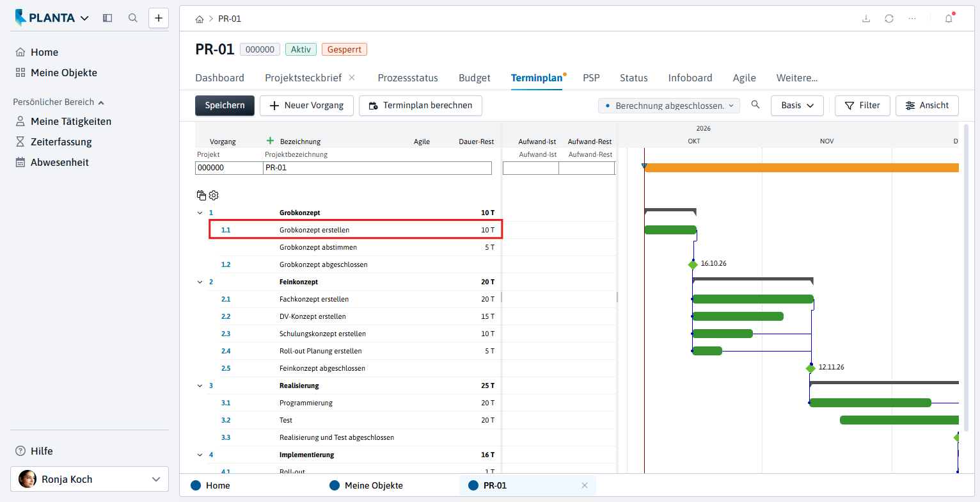Image resolution: width=980 pixels, height=502 pixels.
Task: Open search in the left sidebar header
Action: click(133, 18)
